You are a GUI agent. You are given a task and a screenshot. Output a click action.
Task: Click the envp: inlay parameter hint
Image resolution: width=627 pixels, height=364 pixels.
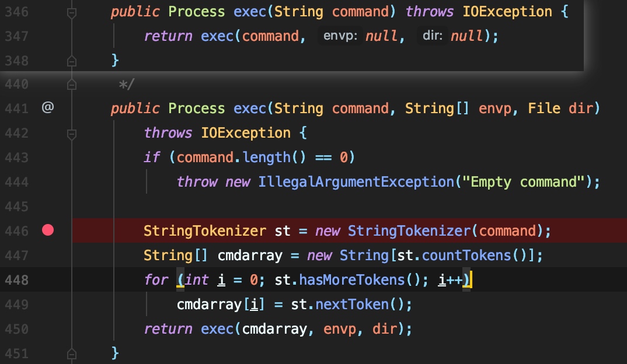[340, 36]
